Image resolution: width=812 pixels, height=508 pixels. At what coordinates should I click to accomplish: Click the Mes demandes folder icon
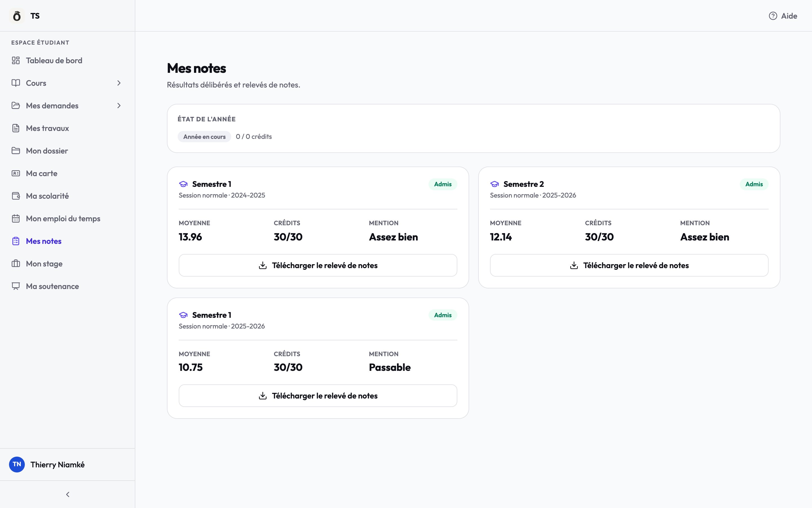pos(16,106)
